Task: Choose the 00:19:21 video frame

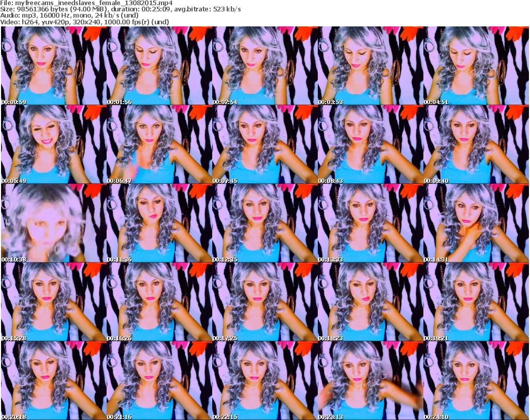Action: pos(476,302)
